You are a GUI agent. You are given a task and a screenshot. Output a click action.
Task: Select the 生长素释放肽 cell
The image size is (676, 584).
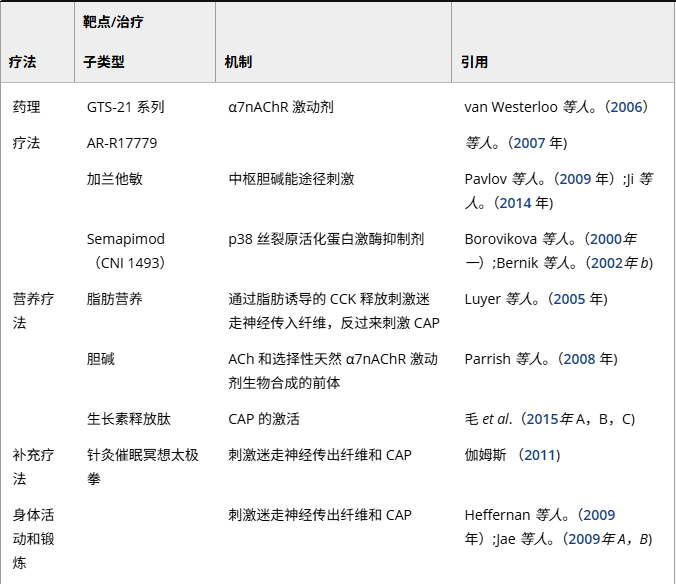[x=129, y=418]
